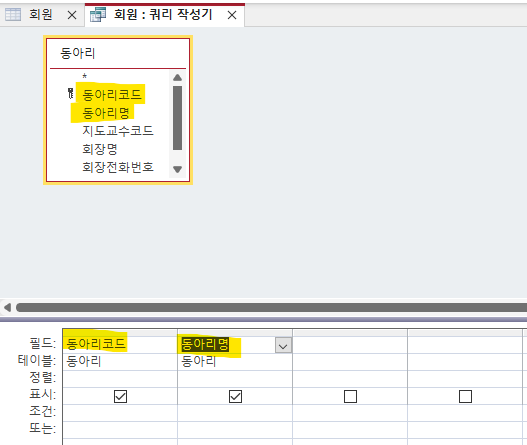Close the 회원 : 쿼리 작성기 tab
Image resolution: width=527 pixels, height=445 pixels.
coord(232,15)
